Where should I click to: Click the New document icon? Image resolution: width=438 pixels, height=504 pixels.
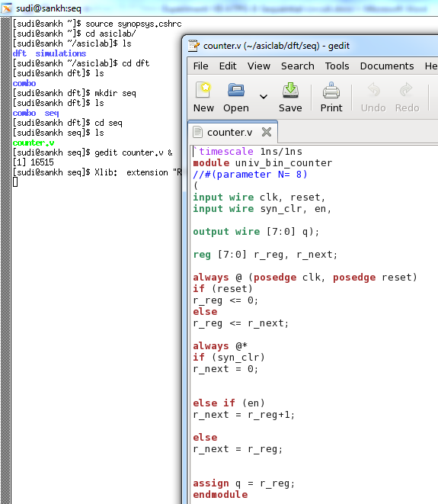pyautogui.click(x=203, y=90)
